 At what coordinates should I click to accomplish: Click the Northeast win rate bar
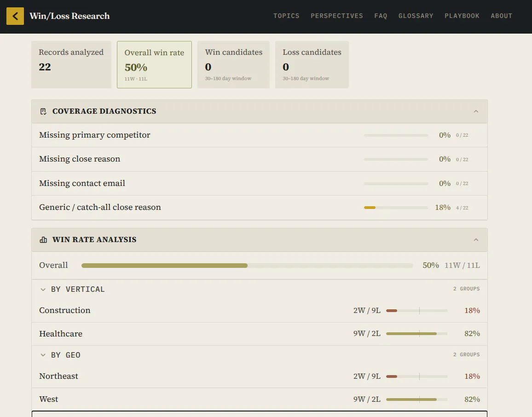click(416, 376)
